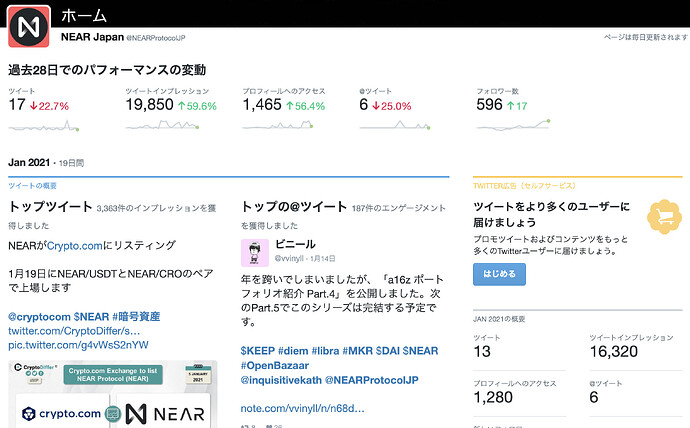The image size is (690, 428).
Task: Click the #MKR hashtag link
Action: pyautogui.click(x=357, y=351)
